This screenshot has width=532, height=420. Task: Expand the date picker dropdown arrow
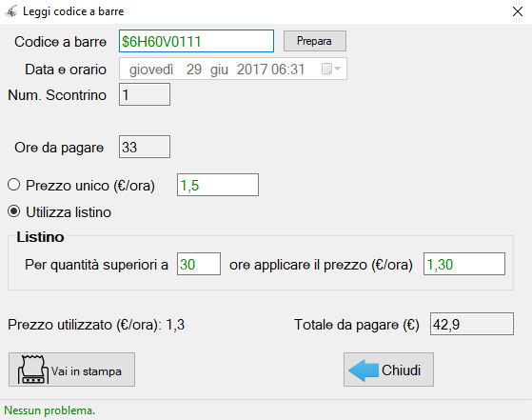[337, 69]
